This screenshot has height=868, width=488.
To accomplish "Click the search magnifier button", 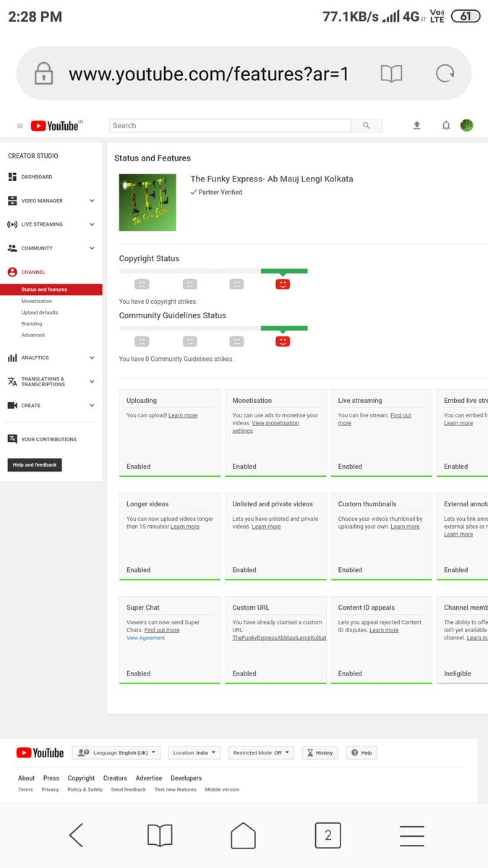I will click(x=367, y=126).
